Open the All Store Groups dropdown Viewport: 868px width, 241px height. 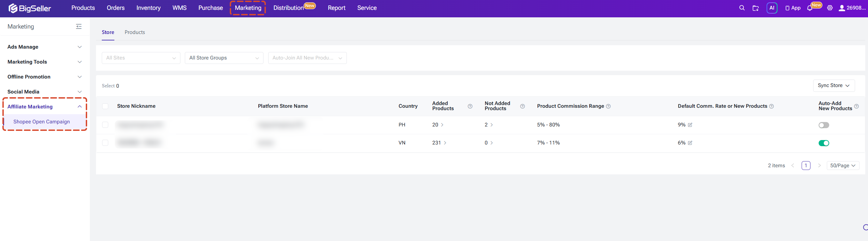[x=224, y=58]
